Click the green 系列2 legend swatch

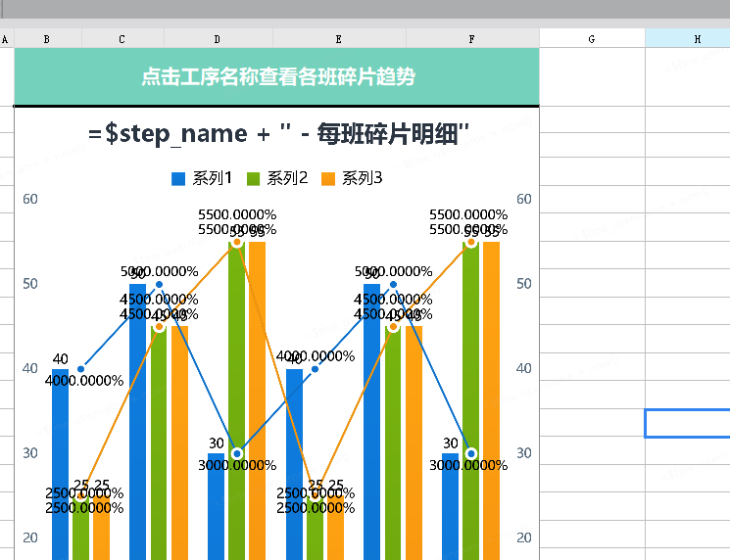tap(253, 178)
